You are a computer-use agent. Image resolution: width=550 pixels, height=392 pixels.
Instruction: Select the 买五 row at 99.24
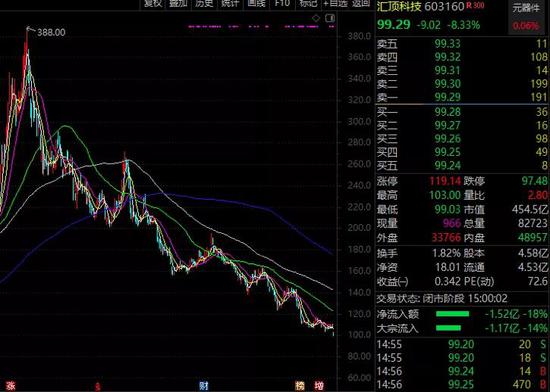pos(462,165)
